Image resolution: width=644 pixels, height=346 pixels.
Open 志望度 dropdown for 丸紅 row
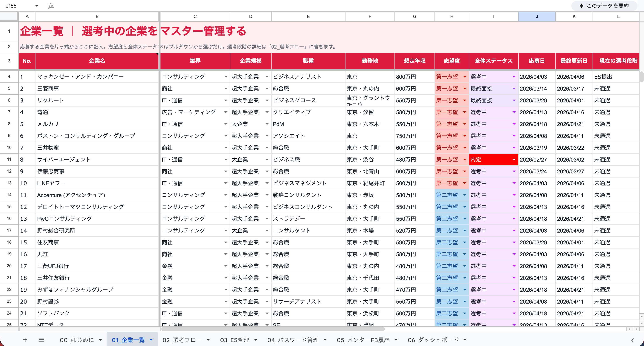pos(465,254)
